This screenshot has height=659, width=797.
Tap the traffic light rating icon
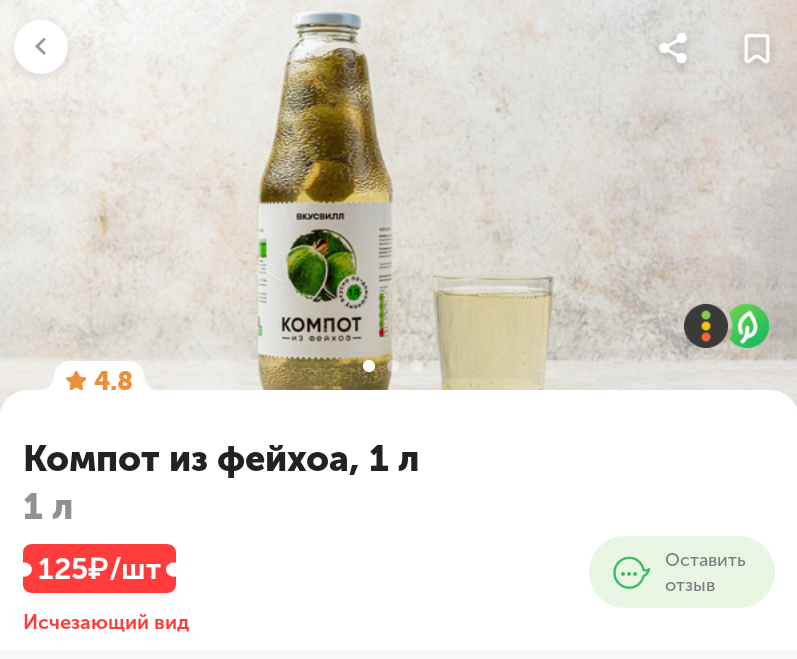706,326
